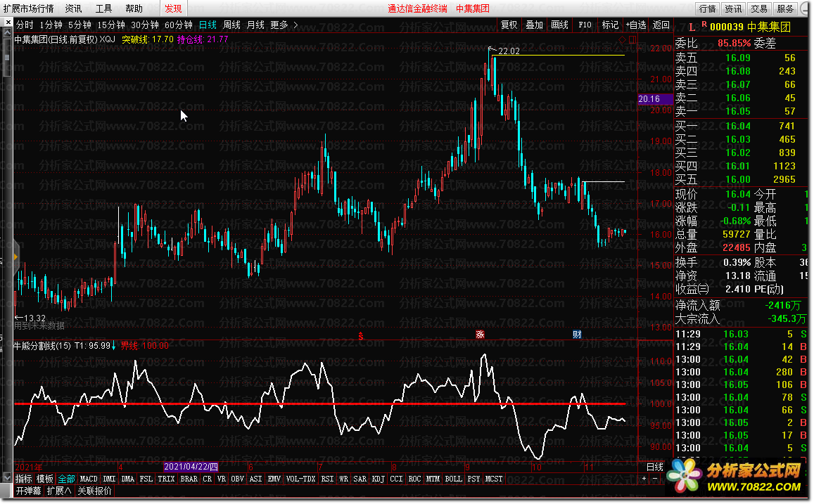The width and height of the screenshot is (814, 504).
Task: Click the 关联报价 button
Action: pyautogui.click(x=94, y=491)
